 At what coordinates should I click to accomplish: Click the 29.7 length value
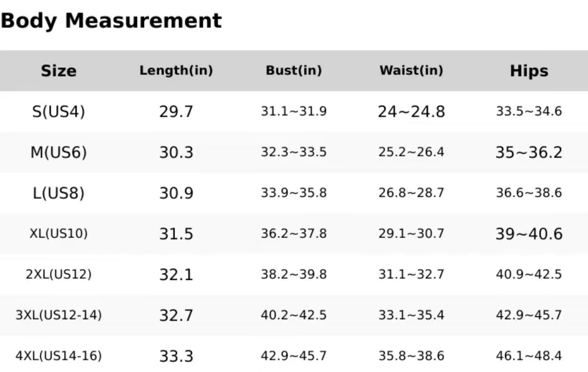(176, 112)
